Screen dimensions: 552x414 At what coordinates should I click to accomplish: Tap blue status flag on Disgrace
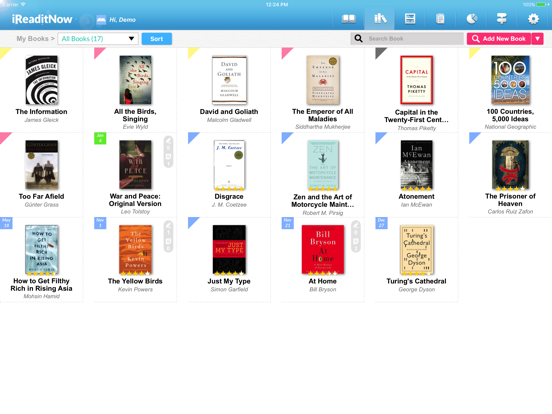click(x=192, y=137)
